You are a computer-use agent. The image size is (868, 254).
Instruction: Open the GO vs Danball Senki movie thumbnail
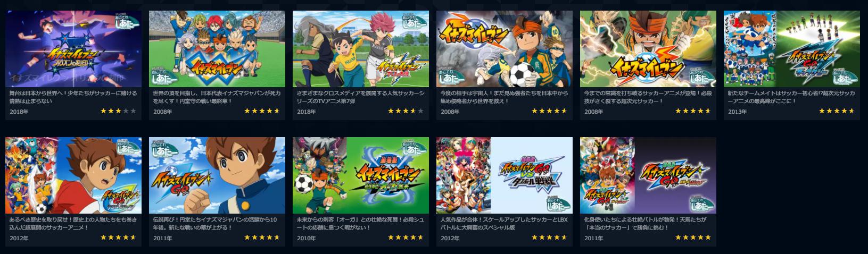(505, 175)
